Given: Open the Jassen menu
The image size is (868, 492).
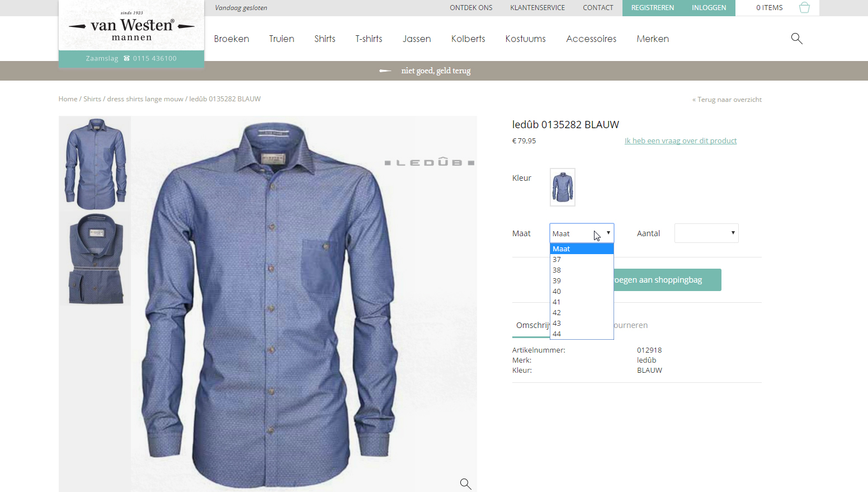Looking at the screenshot, I should 417,39.
